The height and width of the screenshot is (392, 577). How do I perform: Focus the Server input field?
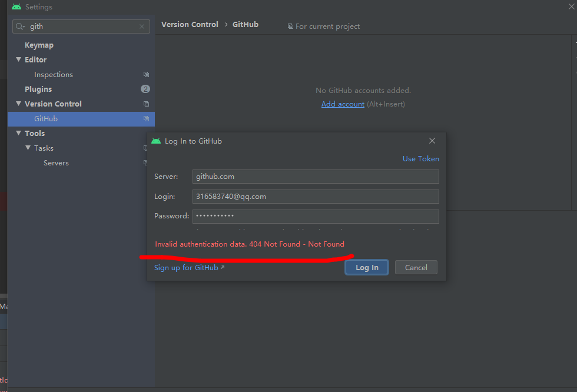click(316, 177)
